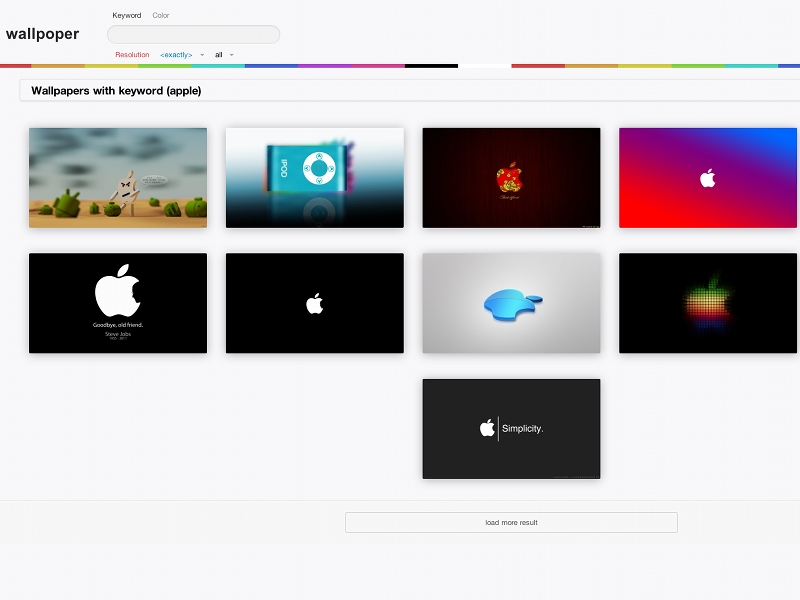
Task: Click the load more result button
Action: (511, 522)
